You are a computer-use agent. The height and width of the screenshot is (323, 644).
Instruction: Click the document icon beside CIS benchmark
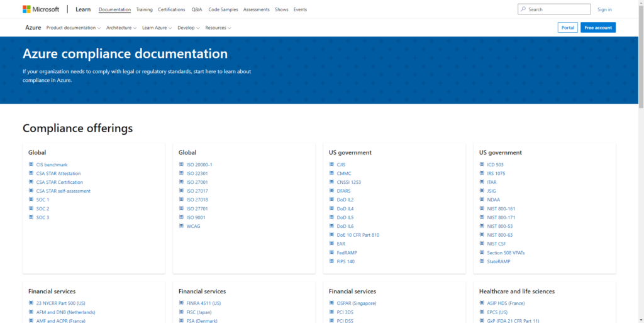point(31,164)
